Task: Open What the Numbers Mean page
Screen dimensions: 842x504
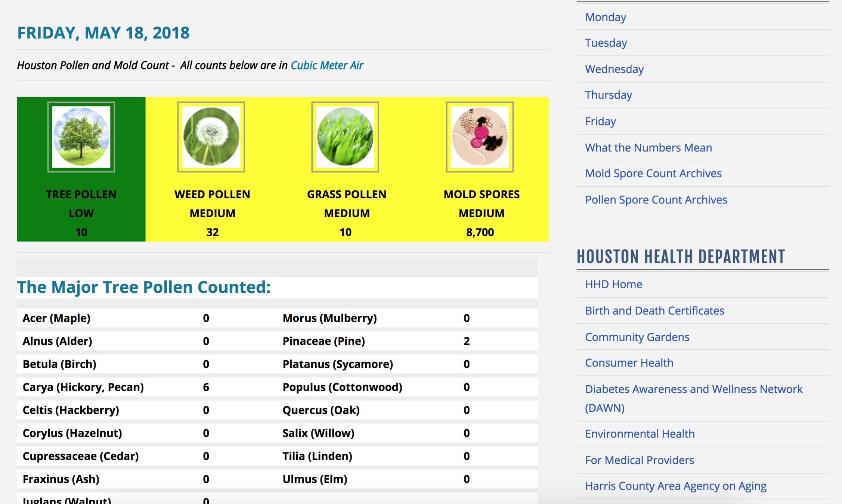Action: (x=648, y=147)
